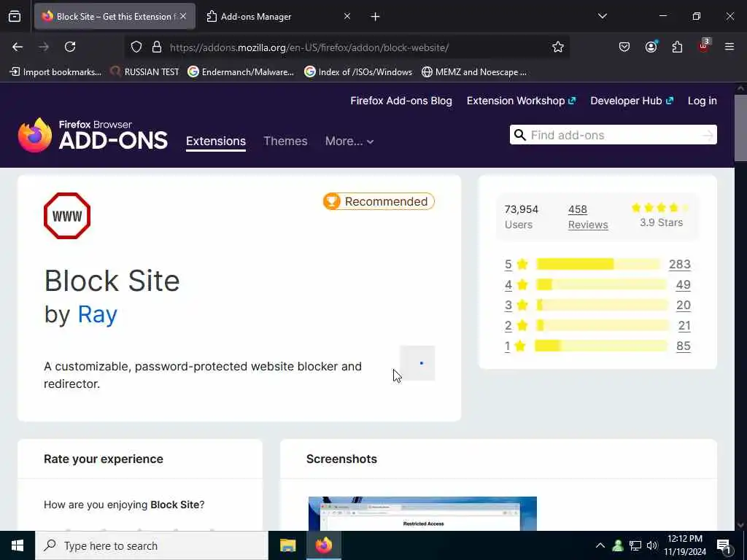Screen dimensions: 747x560
Task: Click the Firefox Browser Add-ons logo
Action: [93, 136]
